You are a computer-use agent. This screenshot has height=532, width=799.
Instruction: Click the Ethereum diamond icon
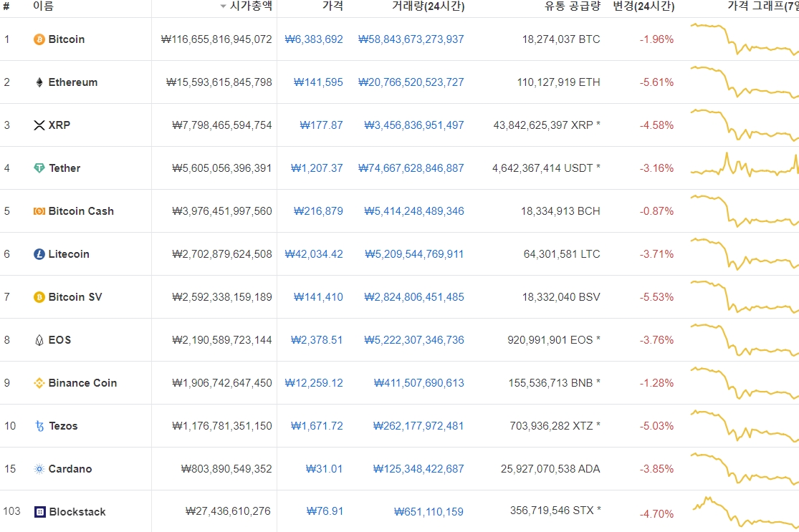click(x=39, y=82)
